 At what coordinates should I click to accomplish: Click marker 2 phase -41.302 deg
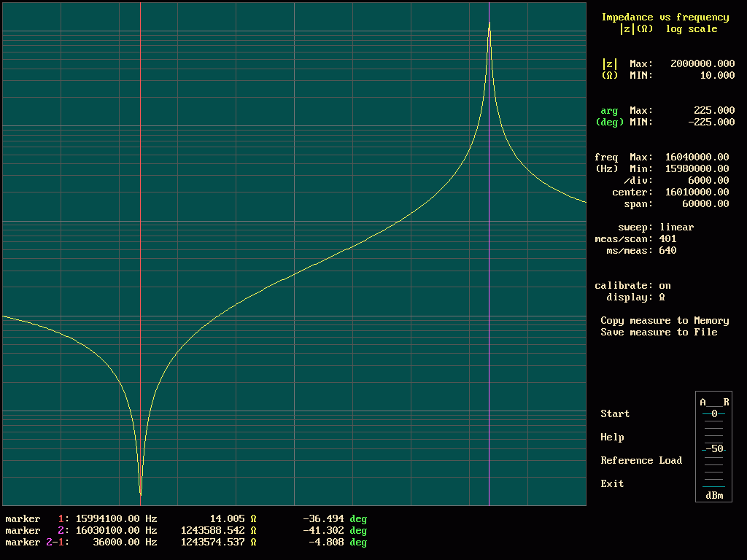click(x=335, y=530)
